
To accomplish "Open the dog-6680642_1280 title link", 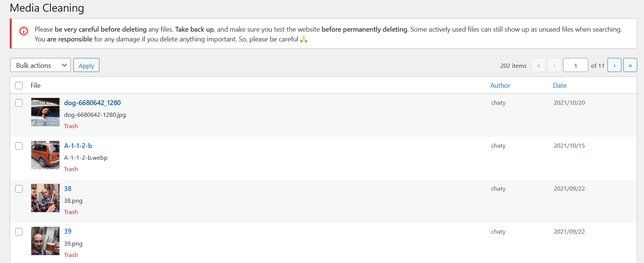I will click(92, 103).
